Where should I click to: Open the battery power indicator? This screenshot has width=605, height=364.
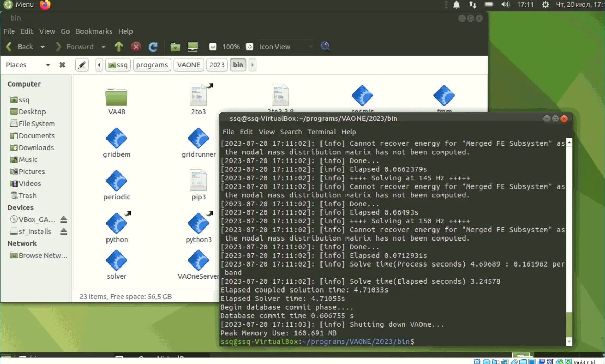coord(489,5)
